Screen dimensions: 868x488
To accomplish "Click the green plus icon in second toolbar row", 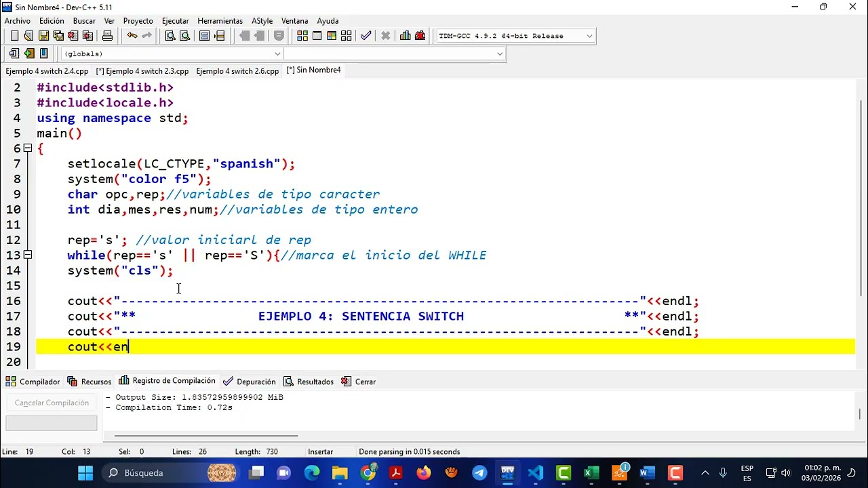I will (x=28, y=54).
